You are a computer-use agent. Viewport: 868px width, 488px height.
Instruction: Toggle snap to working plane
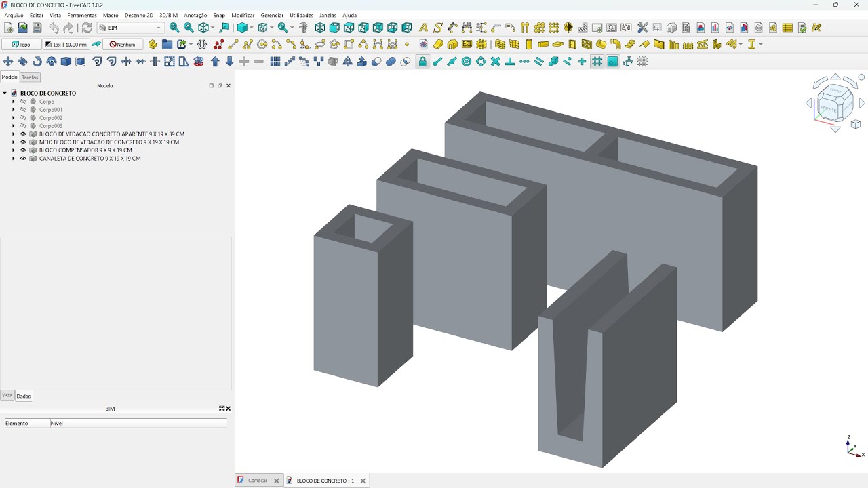[x=612, y=61]
